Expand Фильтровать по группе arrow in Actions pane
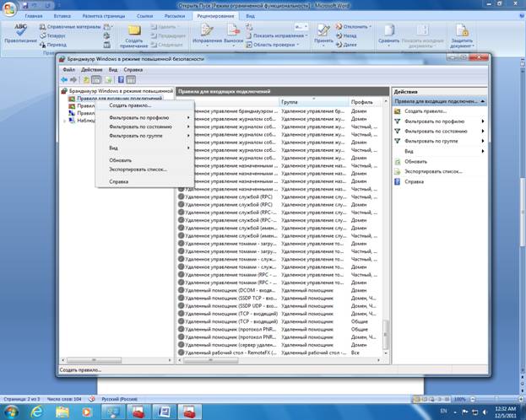Screen dimensions: 526x420 point(483,141)
